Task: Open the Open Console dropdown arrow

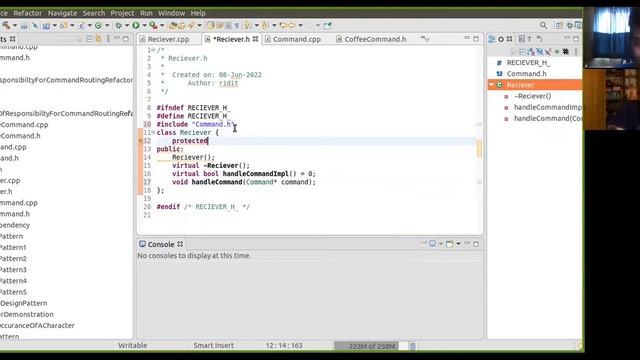Action: pos(458,244)
